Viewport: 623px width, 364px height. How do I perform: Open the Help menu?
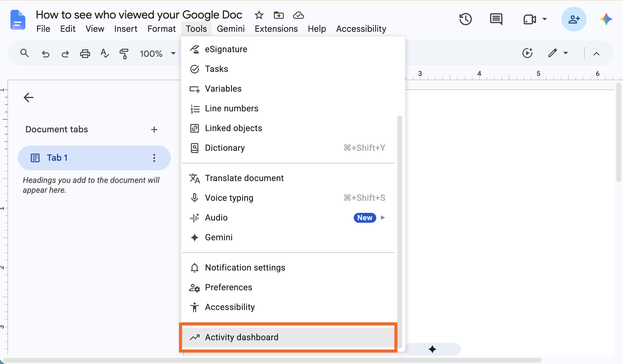pyautogui.click(x=317, y=29)
